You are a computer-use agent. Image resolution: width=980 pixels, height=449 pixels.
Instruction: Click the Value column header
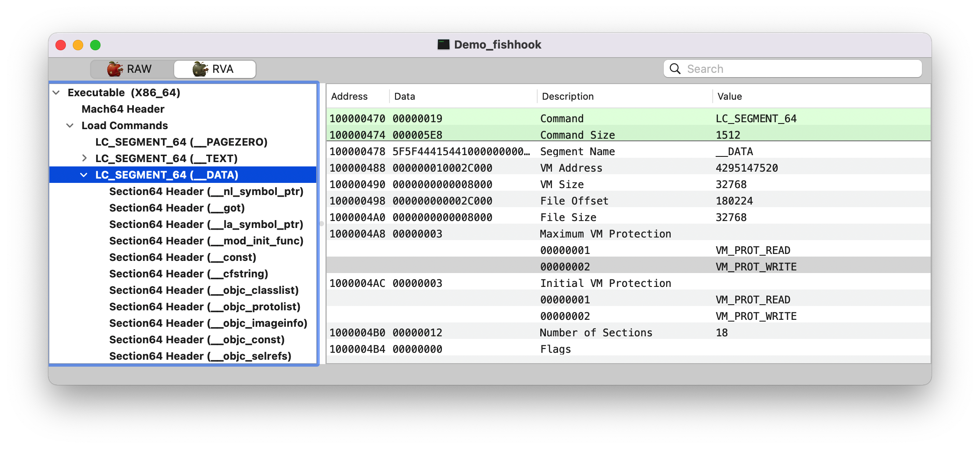821,96
